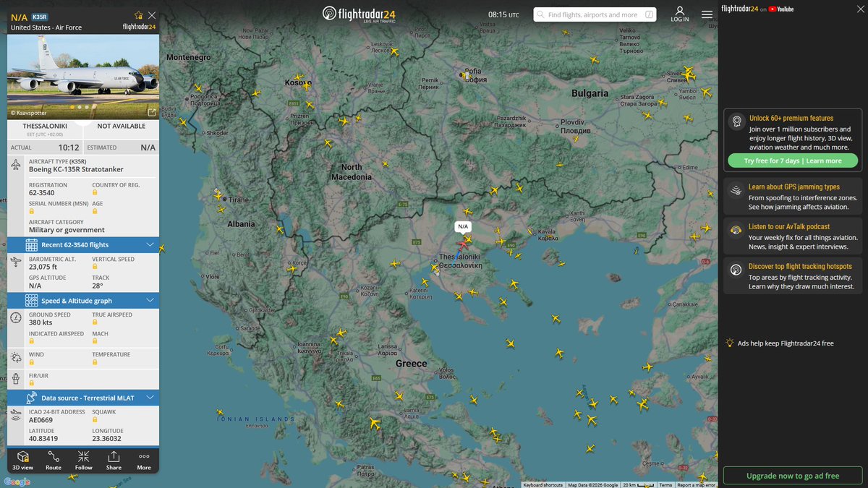
Task: Click the Temperature lock icon
Action: (95, 362)
